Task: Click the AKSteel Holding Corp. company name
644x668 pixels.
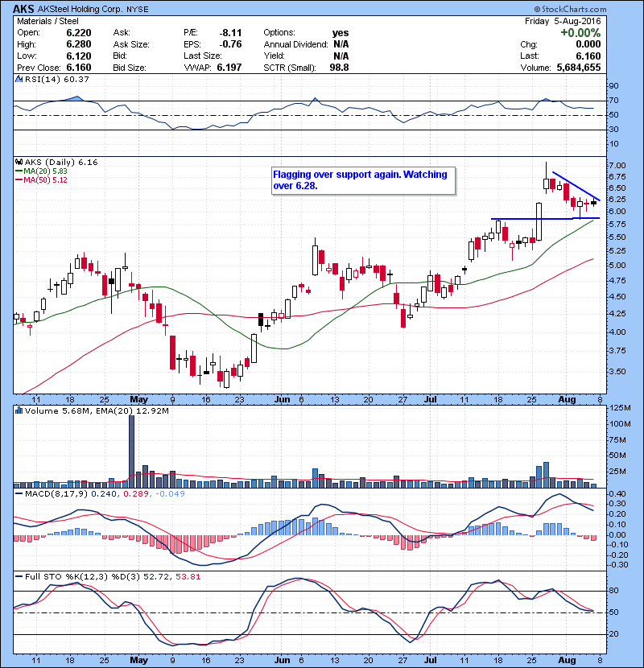Action: pos(80,10)
